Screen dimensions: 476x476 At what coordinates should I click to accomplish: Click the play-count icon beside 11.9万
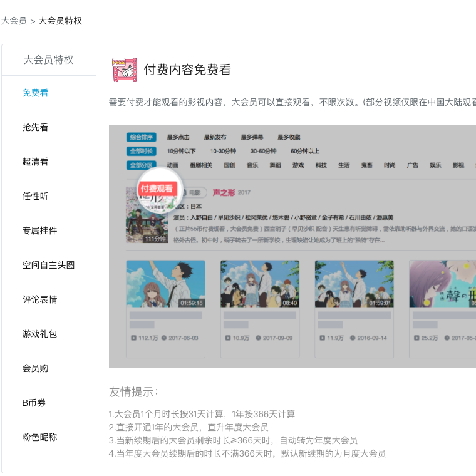[x=323, y=338]
